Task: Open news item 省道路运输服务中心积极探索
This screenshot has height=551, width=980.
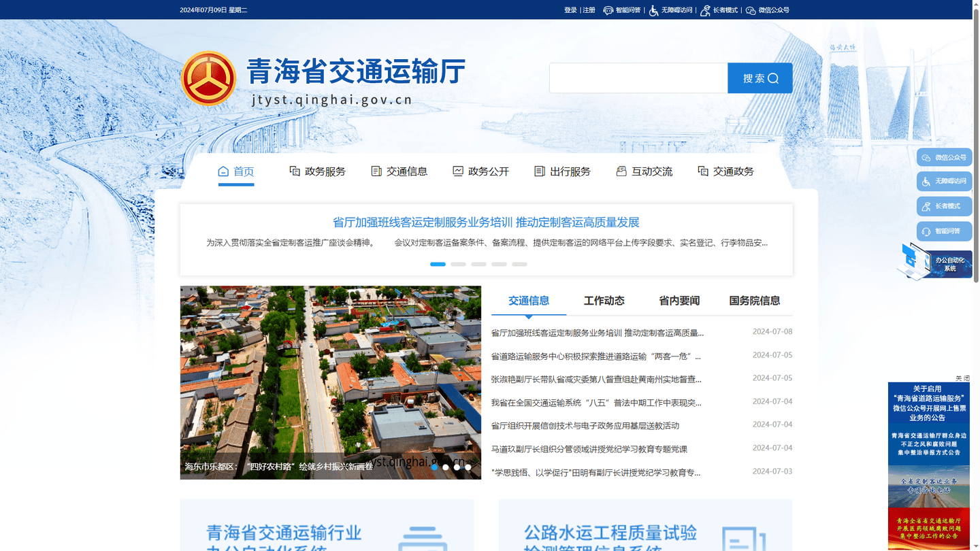Action: pos(596,356)
